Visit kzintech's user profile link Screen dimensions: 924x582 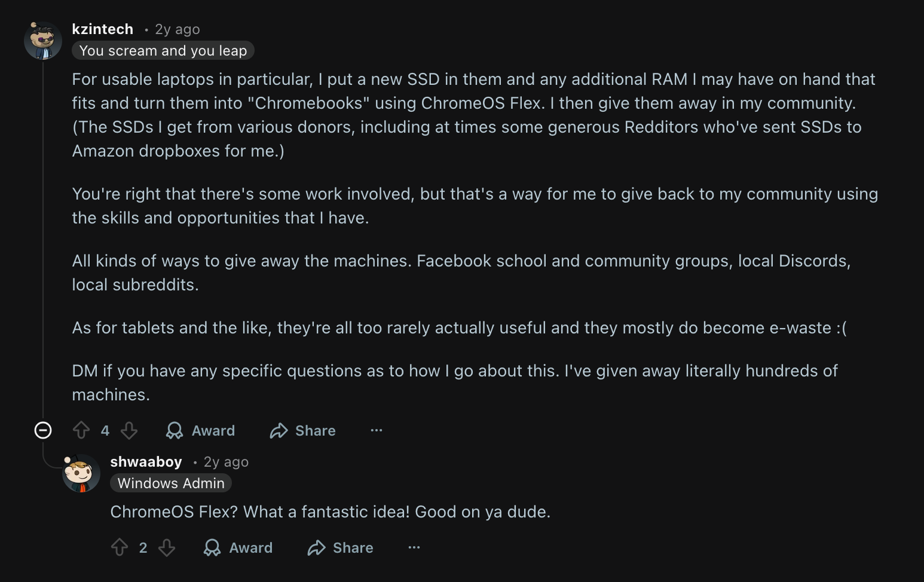[x=103, y=29]
